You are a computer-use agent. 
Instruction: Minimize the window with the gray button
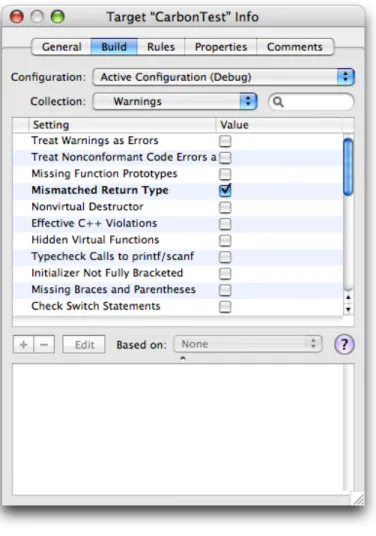click(x=37, y=16)
